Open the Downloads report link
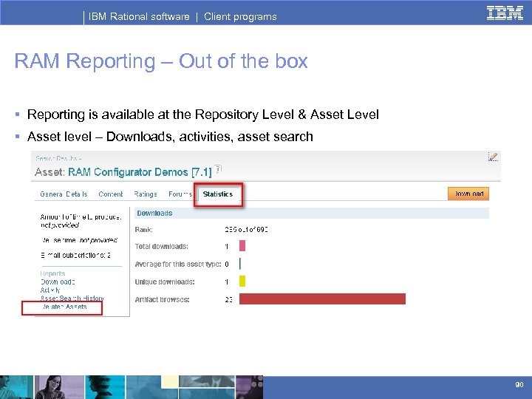The height and width of the screenshot is (399, 532). coord(58,282)
